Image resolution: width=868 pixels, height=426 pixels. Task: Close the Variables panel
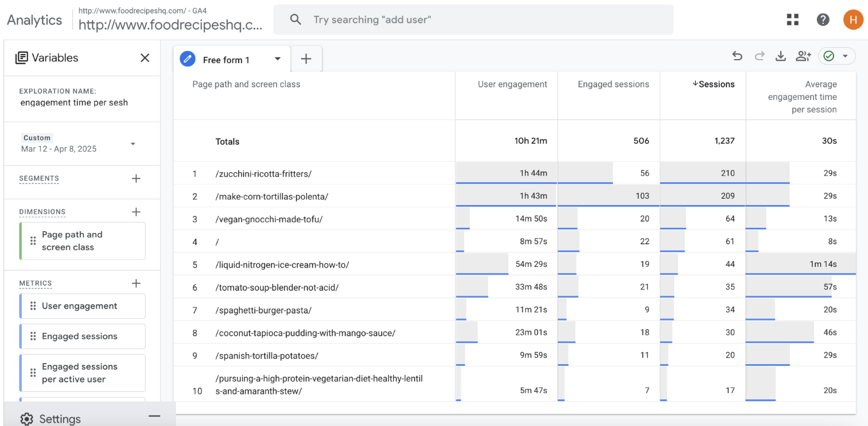[x=145, y=58]
